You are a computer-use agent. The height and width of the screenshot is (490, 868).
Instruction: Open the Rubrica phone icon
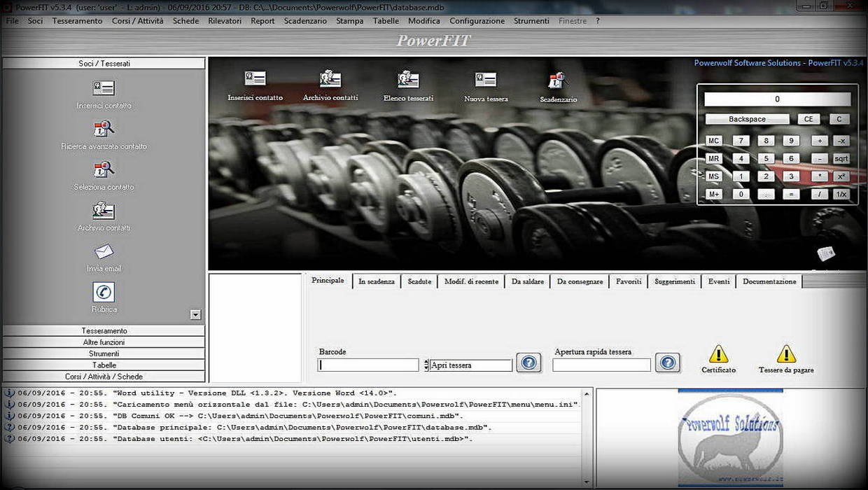coord(104,292)
